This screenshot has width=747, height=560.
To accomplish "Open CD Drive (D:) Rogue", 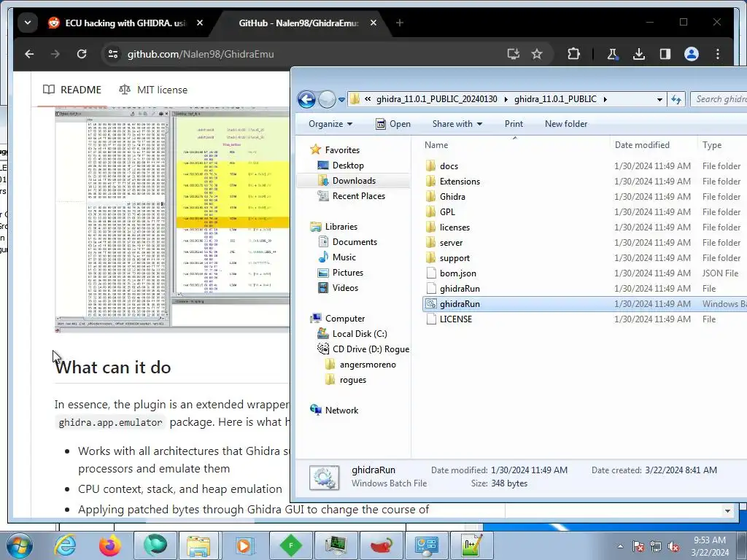I will [370, 349].
